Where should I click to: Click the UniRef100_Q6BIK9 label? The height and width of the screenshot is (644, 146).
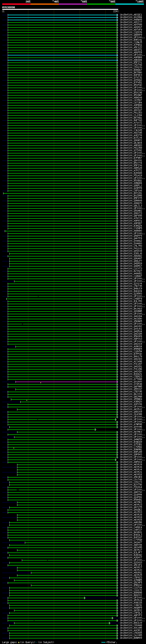pos(131,412)
